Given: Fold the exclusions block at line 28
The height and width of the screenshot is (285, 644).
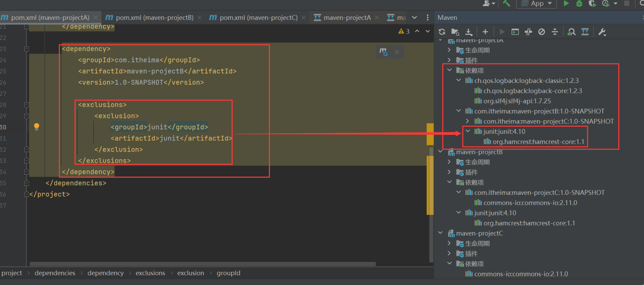Looking at the screenshot, I should [x=26, y=105].
